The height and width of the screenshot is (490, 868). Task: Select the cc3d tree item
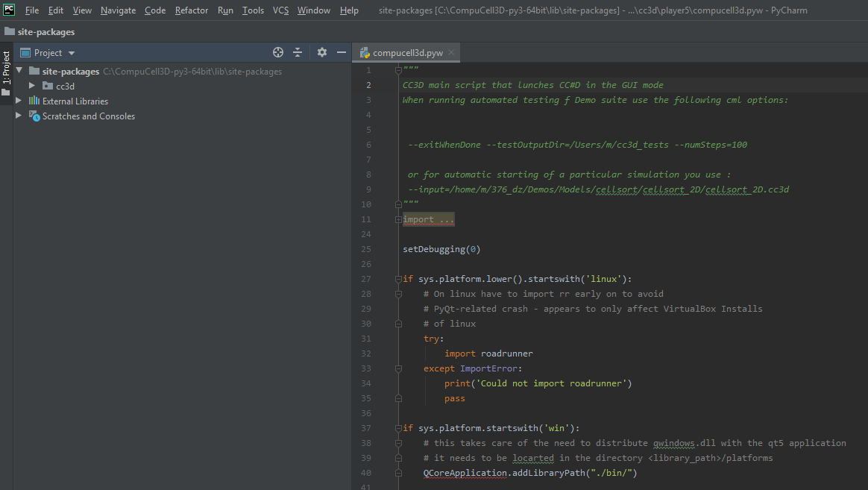tap(65, 86)
